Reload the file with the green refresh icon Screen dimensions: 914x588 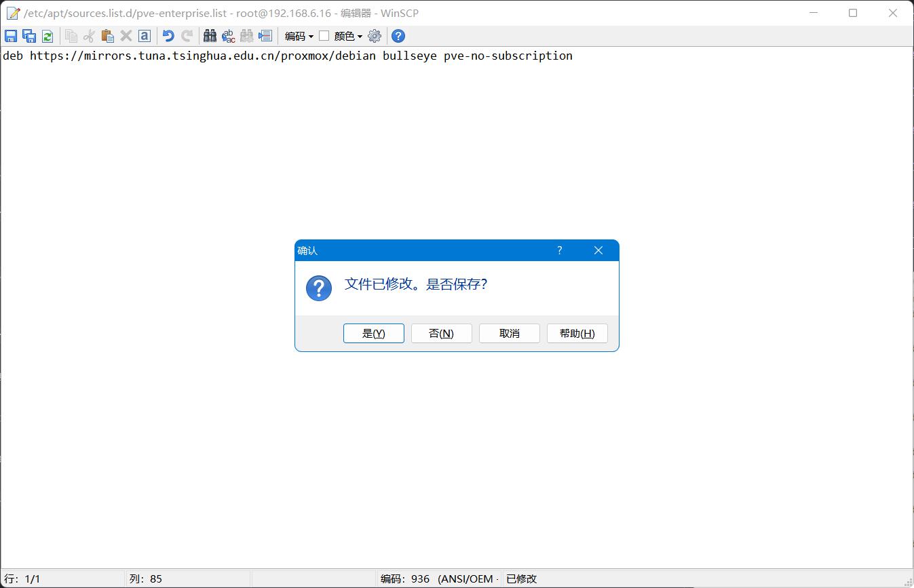pos(47,36)
